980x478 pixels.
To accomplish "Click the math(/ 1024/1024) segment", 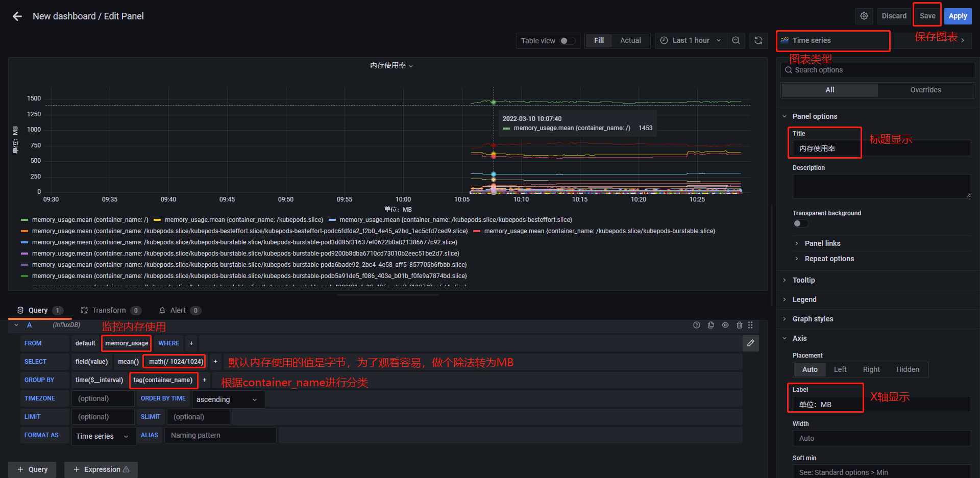I will [176, 362].
